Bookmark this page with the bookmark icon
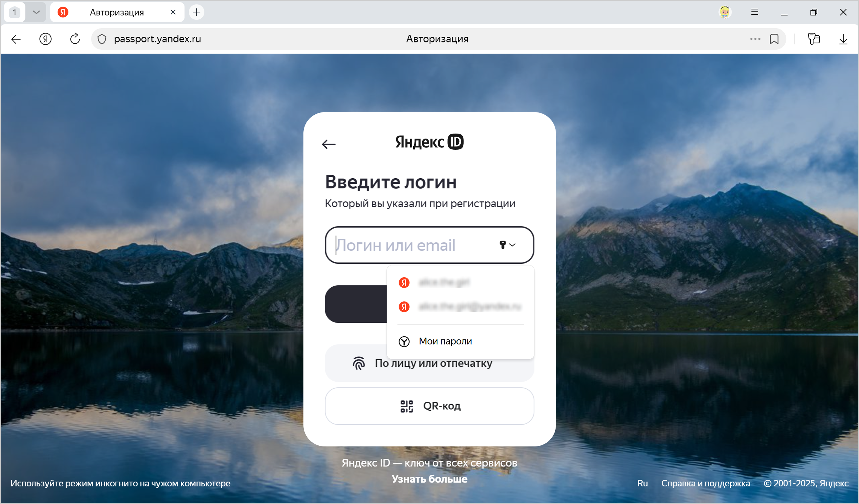 pyautogui.click(x=774, y=39)
